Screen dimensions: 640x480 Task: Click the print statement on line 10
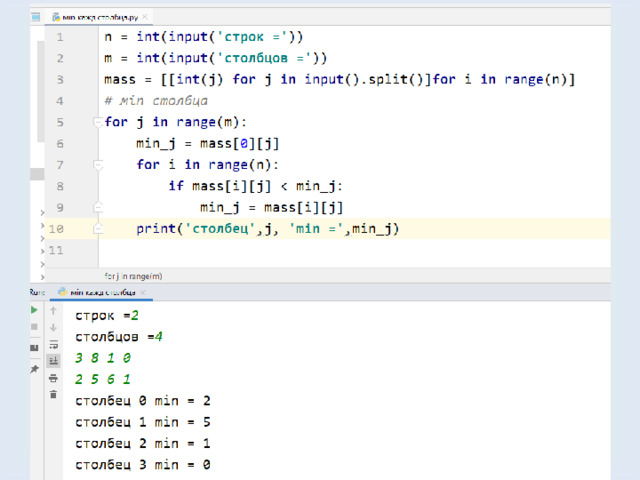268,229
